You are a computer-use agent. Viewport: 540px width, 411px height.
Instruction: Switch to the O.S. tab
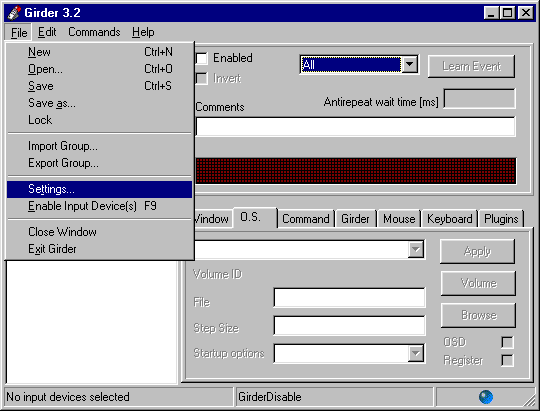pyautogui.click(x=255, y=217)
